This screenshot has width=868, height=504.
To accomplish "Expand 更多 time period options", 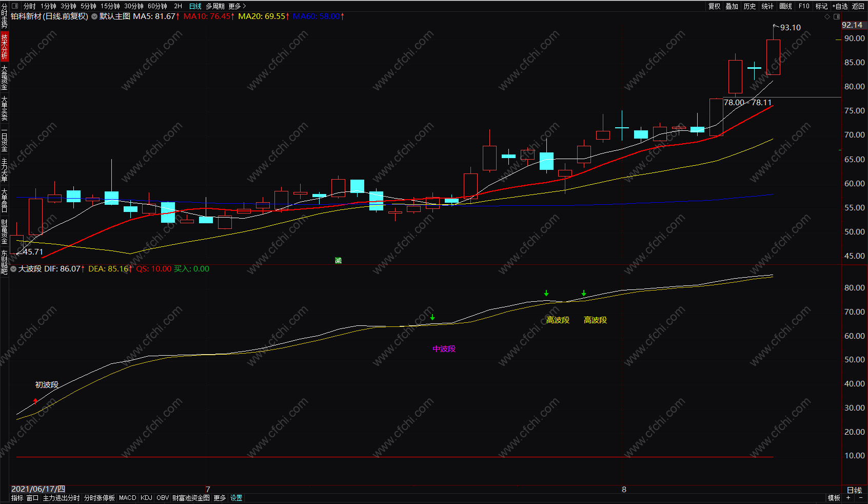I will 237,6.
